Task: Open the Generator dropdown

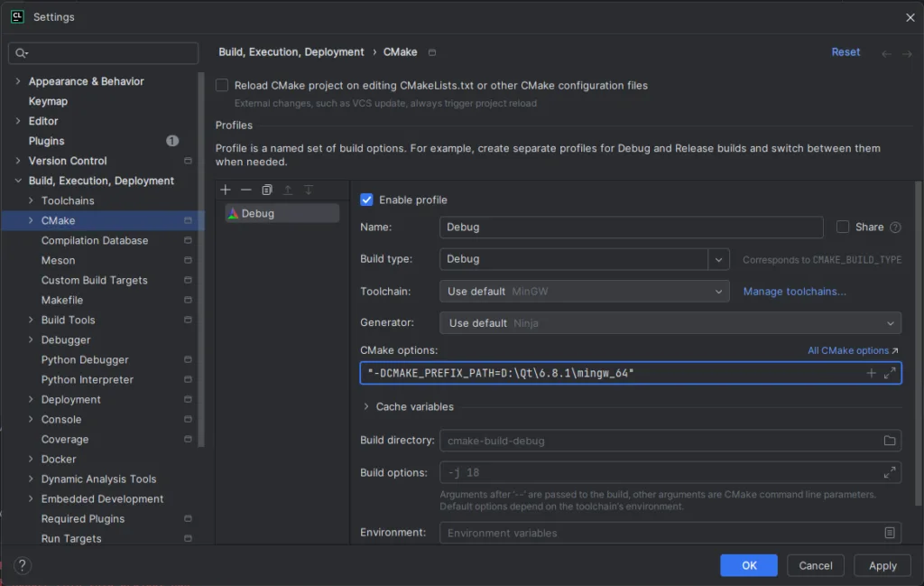Action: [x=670, y=323]
